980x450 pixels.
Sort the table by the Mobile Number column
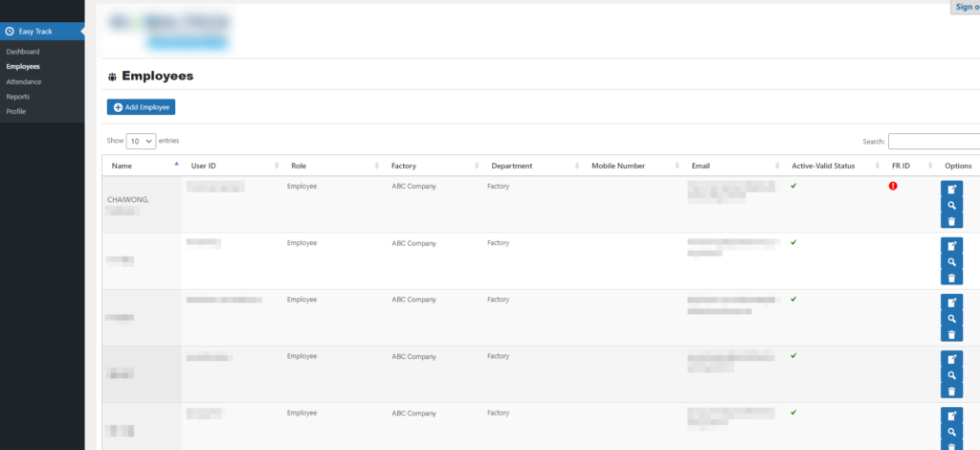click(633, 166)
